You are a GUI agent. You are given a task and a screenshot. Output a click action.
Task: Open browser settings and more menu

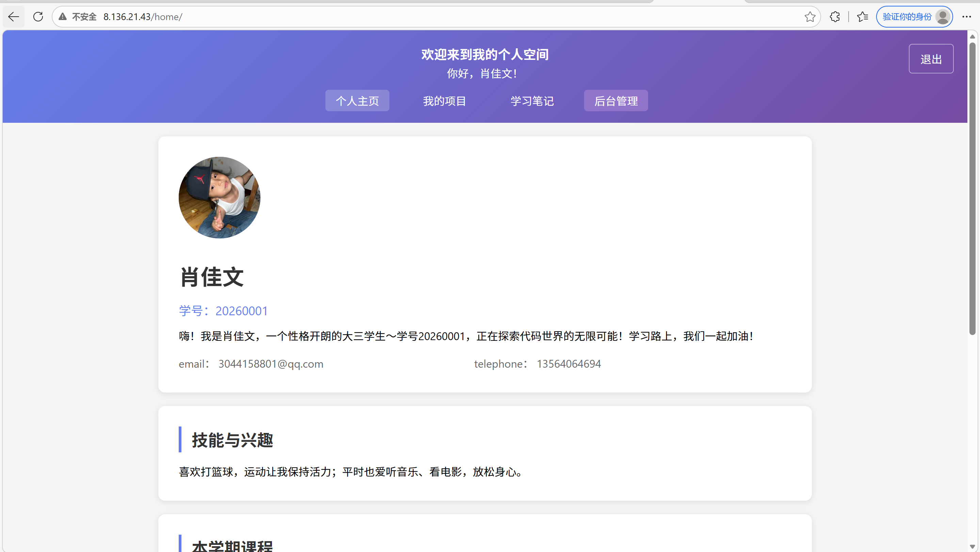click(x=967, y=17)
